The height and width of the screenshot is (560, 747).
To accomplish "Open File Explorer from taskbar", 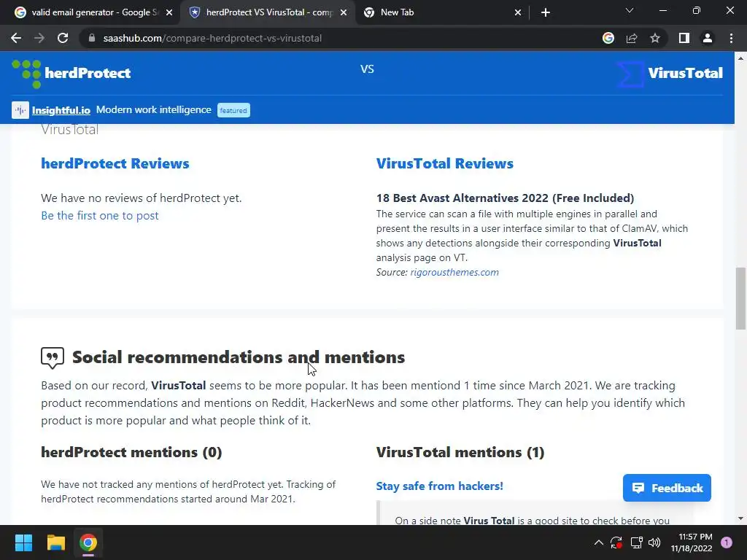I will (55, 542).
